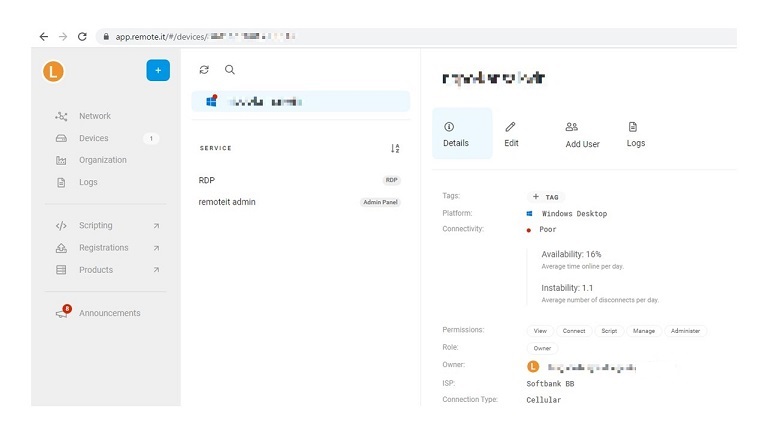Open Organization in the sidebar

(x=103, y=160)
